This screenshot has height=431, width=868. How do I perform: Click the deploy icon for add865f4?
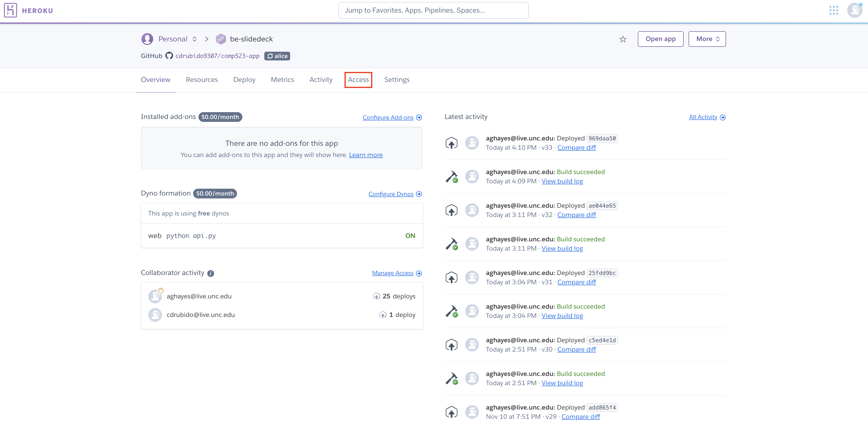pyautogui.click(x=452, y=412)
